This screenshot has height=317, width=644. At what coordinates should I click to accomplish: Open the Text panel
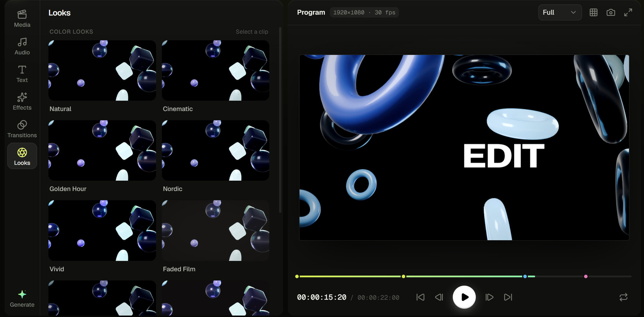[22, 74]
